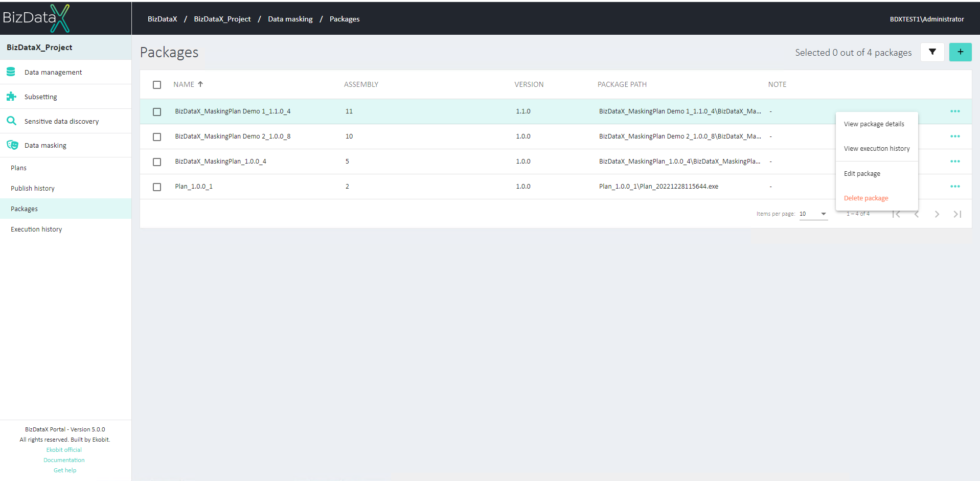
Task: Click package name BizDataX_MaskingPlan_1.0.0_4
Action: [x=220, y=162]
